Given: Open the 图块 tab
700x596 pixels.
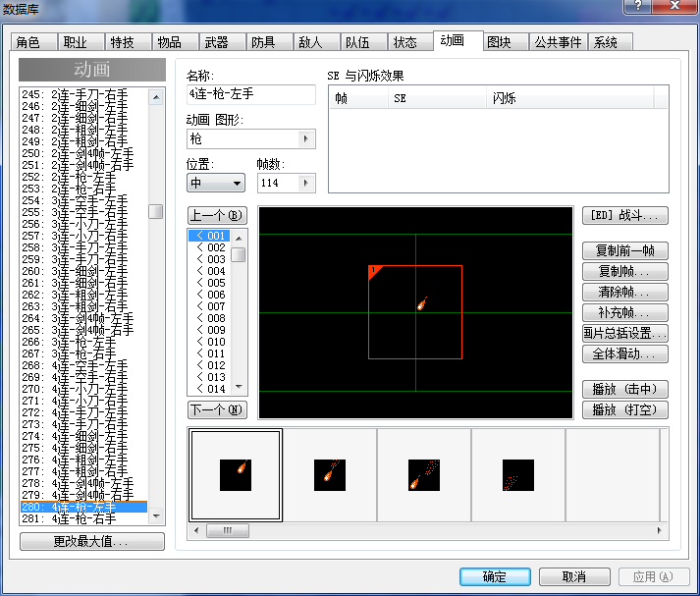Looking at the screenshot, I should pos(507,42).
